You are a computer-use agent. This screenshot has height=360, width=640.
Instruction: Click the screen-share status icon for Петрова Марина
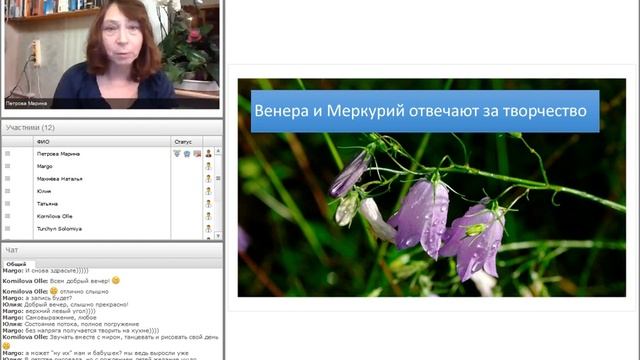point(197,153)
